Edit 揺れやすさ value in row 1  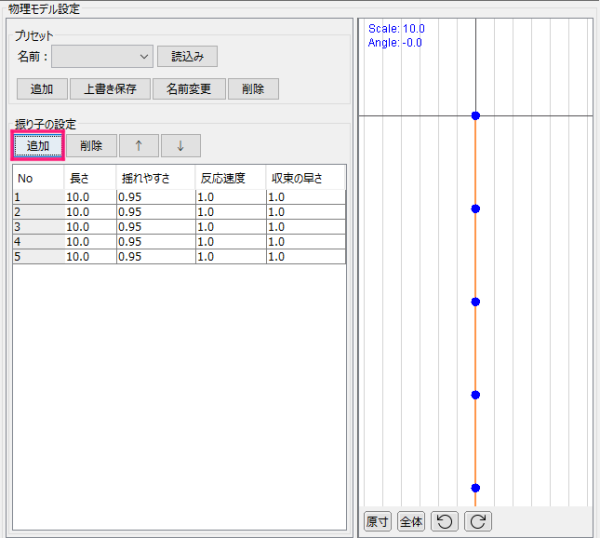156,197
